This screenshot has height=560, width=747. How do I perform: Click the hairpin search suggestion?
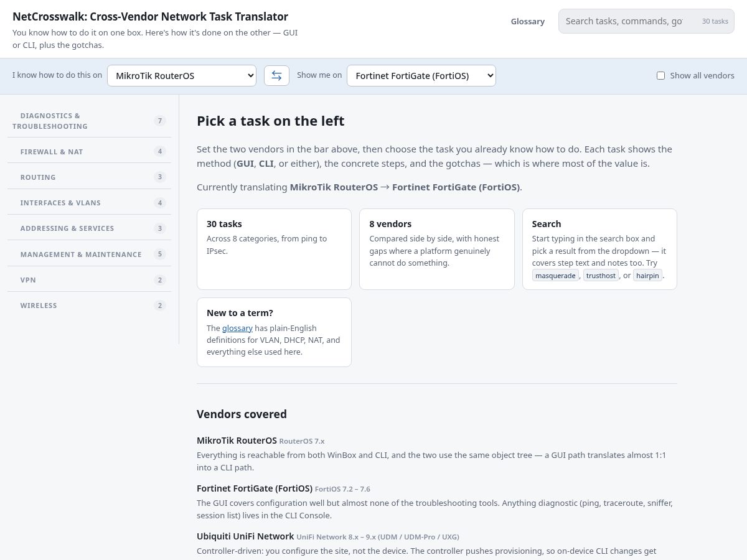647,276
